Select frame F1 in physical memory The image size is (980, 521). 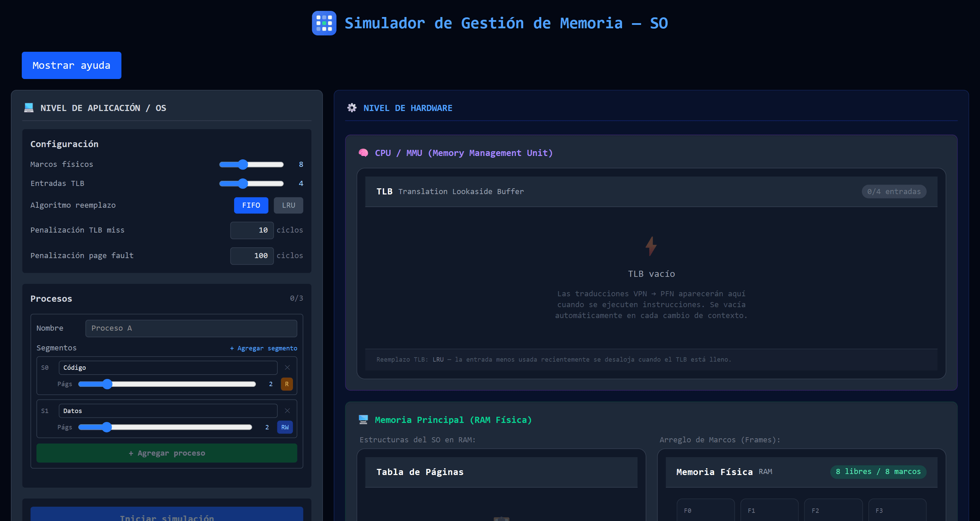pyautogui.click(x=769, y=510)
